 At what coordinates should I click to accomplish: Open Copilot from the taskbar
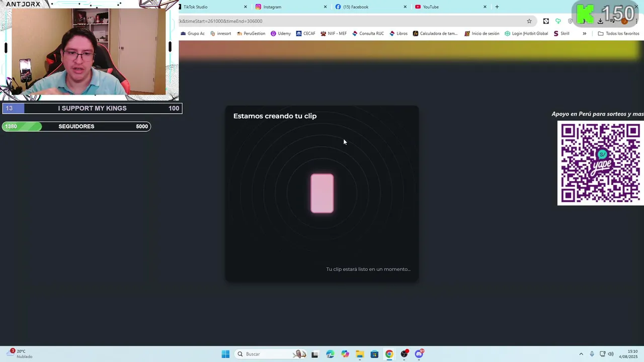[345, 354]
